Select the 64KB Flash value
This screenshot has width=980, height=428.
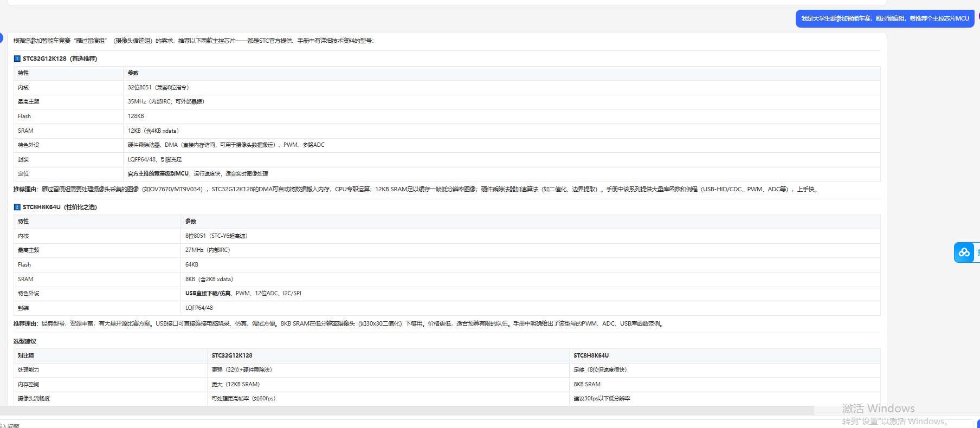(192, 264)
